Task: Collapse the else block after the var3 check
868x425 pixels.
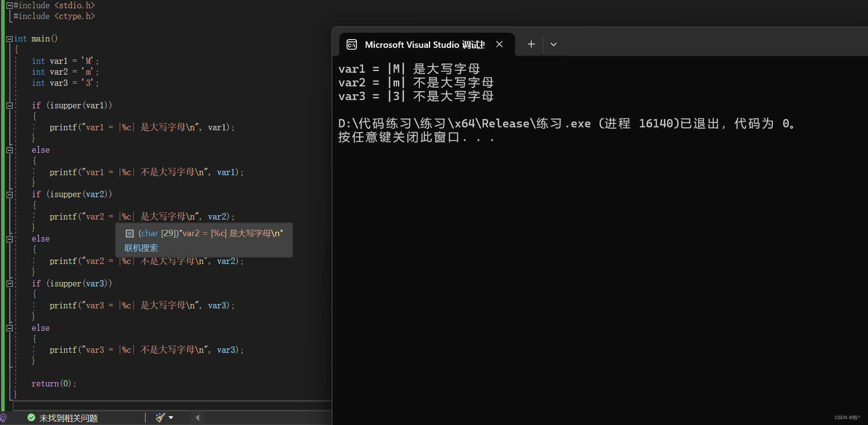Action: pyautogui.click(x=9, y=328)
